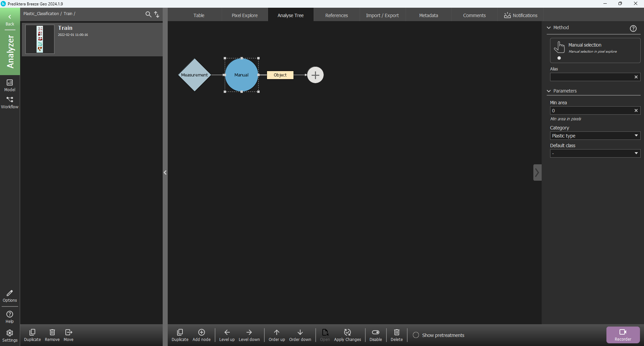This screenshot has width=644, height=346.
Task: Disable the selected node
Action: 375,335
